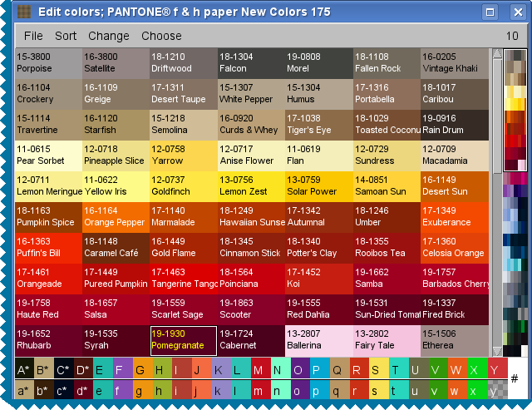Pick the Cabernet color swatch

251,341
